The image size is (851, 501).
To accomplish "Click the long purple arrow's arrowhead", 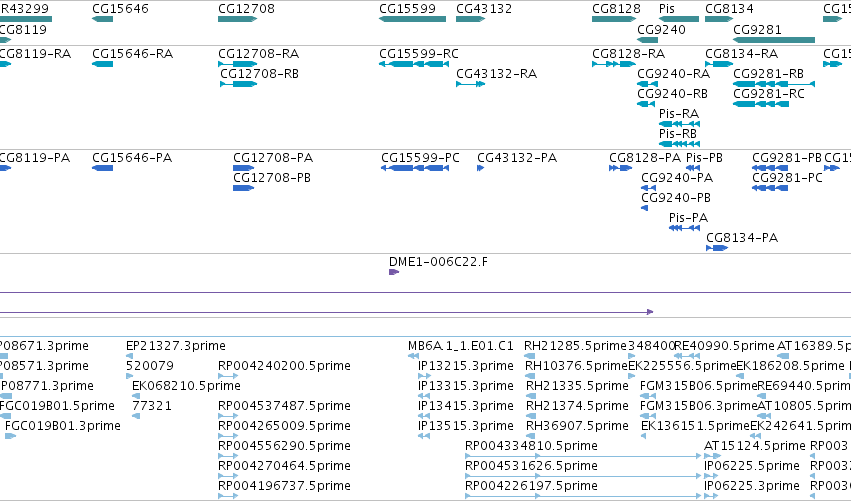I will (650, 312).
